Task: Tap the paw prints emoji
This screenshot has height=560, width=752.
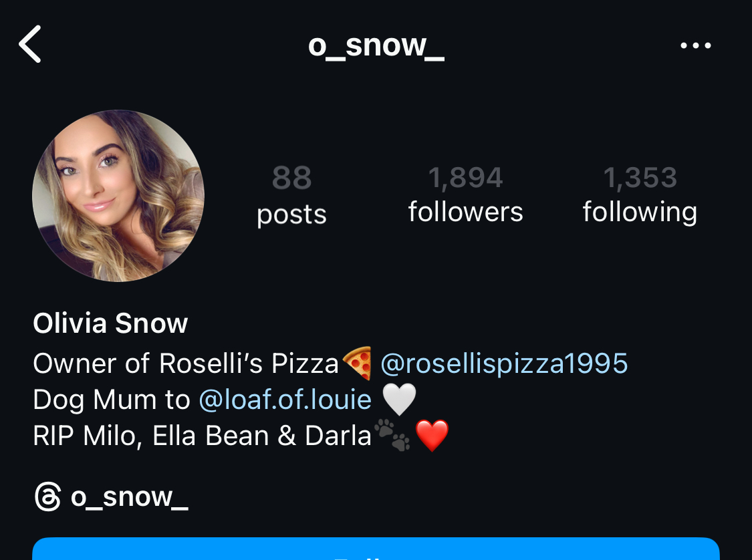Action: pos(392,434)
